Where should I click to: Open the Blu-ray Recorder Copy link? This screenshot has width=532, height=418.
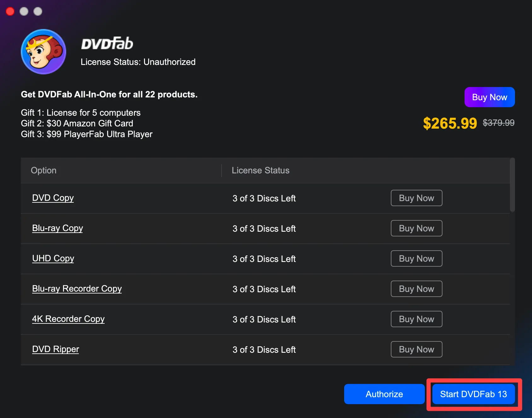[x=77, y=289]
